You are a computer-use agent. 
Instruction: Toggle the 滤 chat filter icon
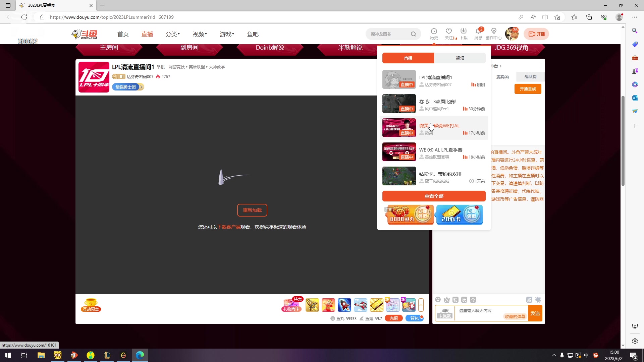click(x=529, y=300)
